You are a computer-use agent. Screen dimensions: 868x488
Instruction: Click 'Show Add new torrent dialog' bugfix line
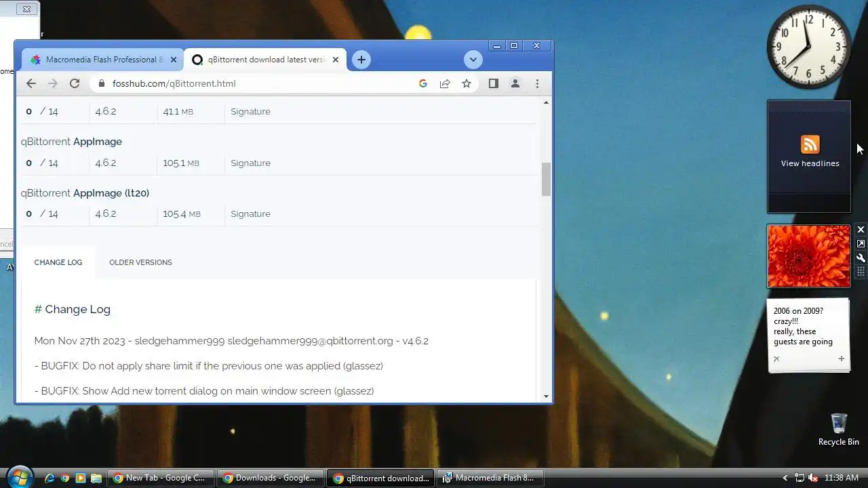pyautogui.click(x=204, y=391)
